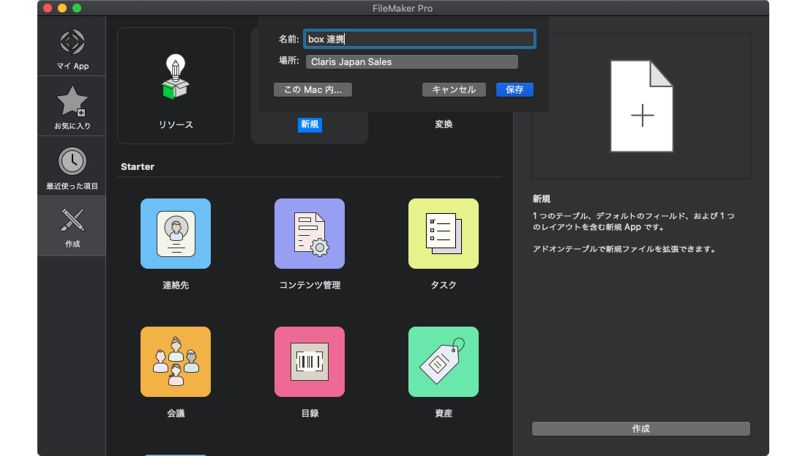Click the FileMaker Pro window title

pos(403,8)
